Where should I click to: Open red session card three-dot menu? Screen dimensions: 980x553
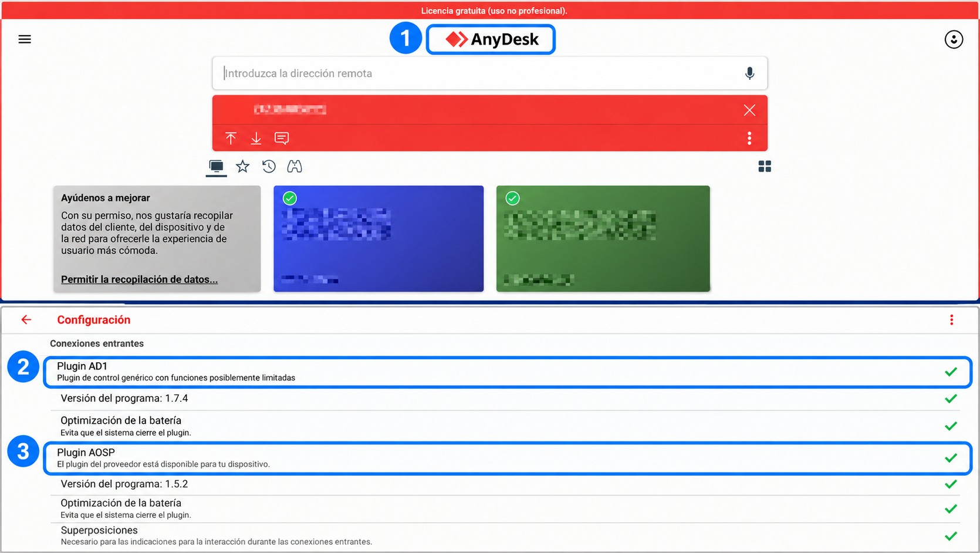click(x=749, y=139)
